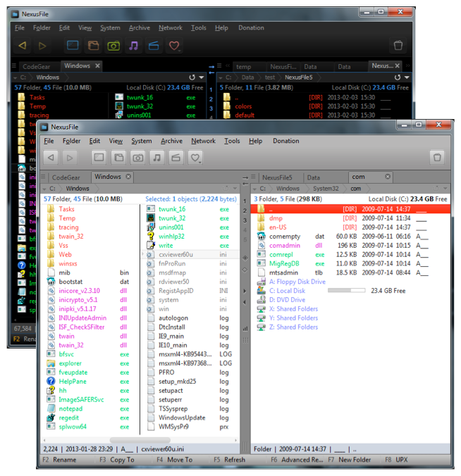The width and height of the screenshot is (461, 476).
Task: Open Tools menu in dark NexusFile window
Action: point(199,27)
